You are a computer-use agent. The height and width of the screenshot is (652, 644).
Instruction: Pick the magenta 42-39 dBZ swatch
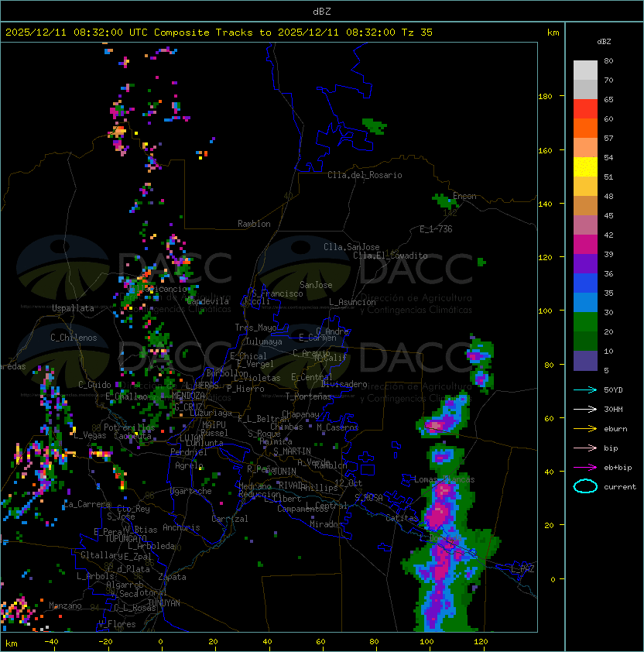coord(585,245)
